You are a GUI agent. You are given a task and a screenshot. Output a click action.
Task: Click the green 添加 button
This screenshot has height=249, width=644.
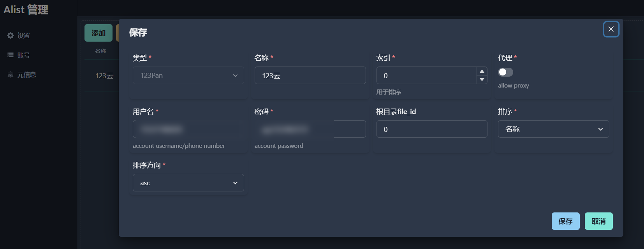(99, 33)
